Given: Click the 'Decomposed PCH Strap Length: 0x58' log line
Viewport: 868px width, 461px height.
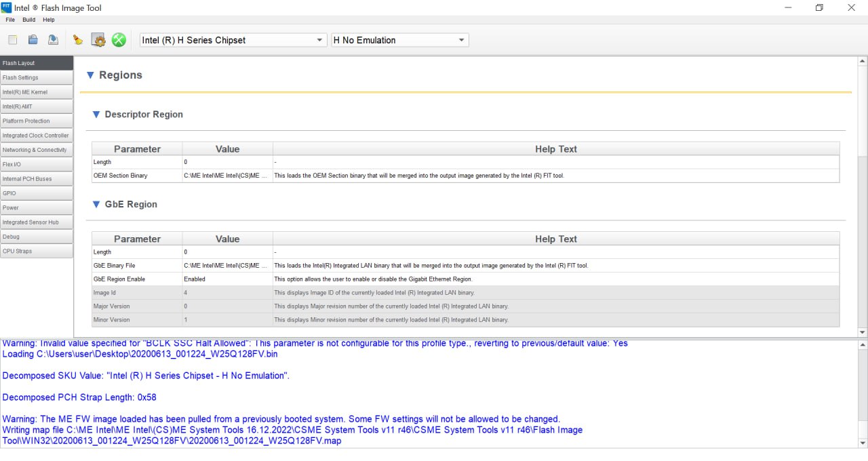Looking at the screenshot, I should click(x=79, y=397).
